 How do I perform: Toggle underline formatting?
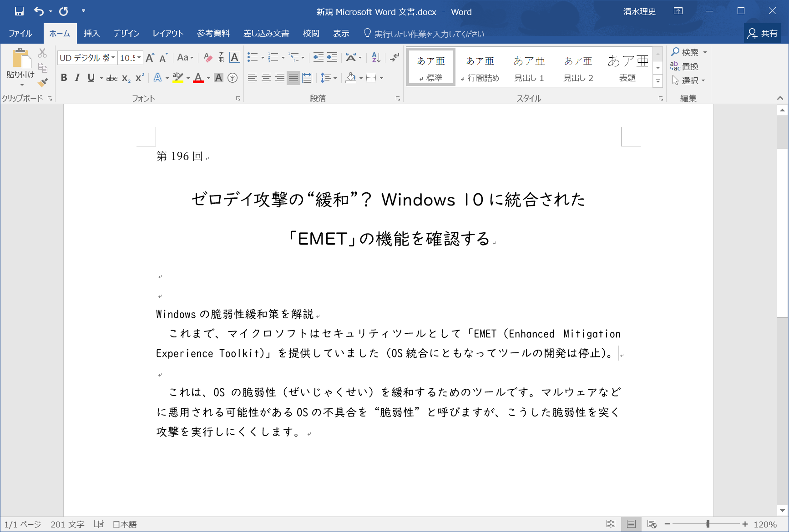pyautogui.click(x=91, y=78)
